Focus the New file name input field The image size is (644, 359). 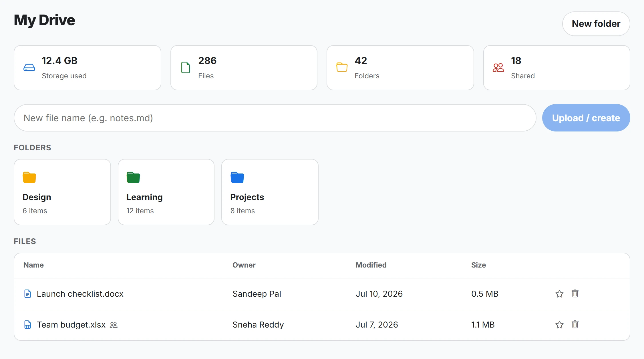coord(275,118)
